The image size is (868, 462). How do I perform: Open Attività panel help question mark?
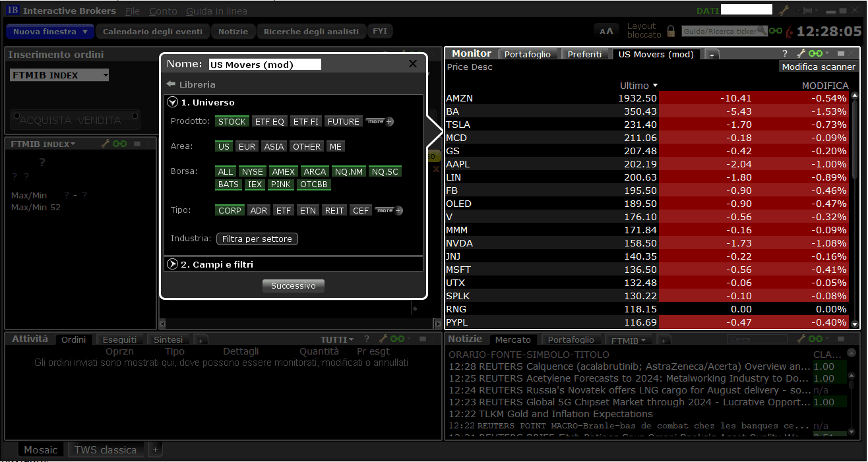[x=366, y=339]
